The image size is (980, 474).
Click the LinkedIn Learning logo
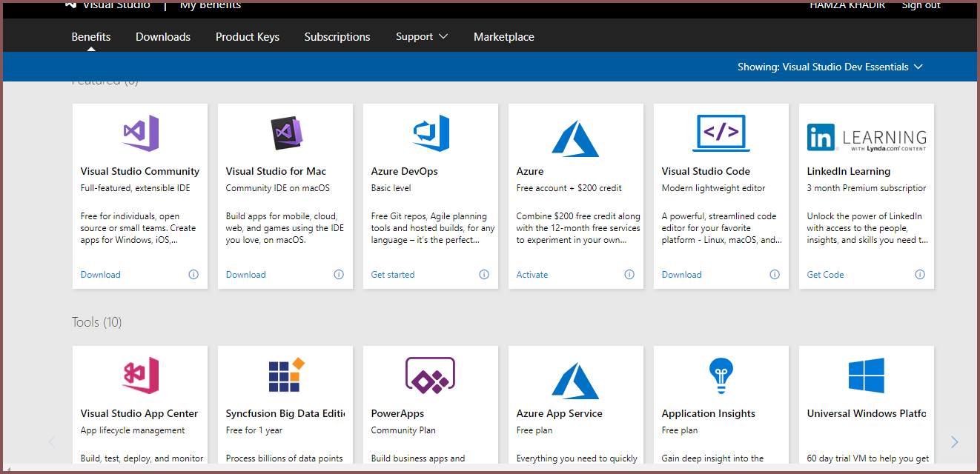coord(867,138)
